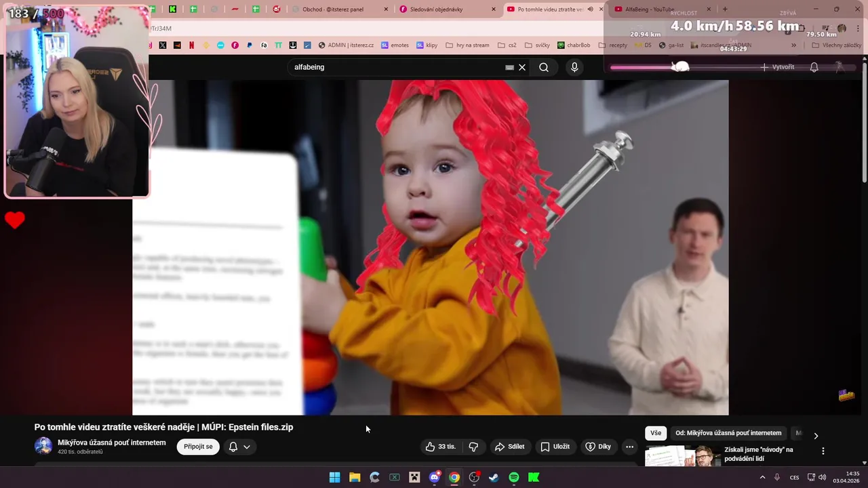This screenshot has height=488, width=868.
Task: Open the 'klipy' bookmark
Action: (427, 45)
